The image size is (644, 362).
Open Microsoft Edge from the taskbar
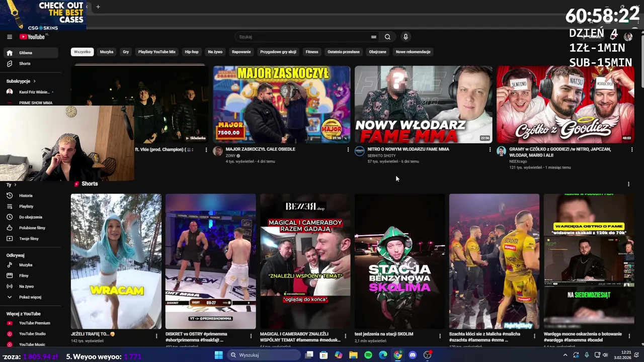pos(383,355)
